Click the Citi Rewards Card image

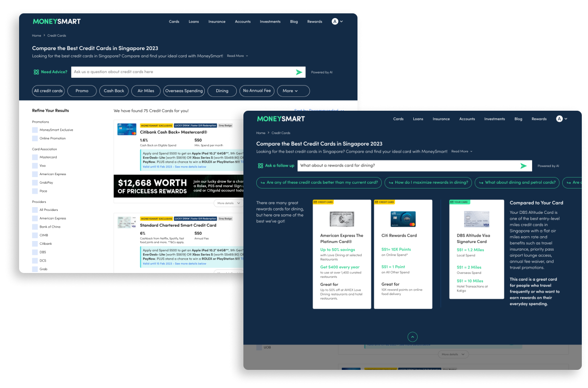coord(403,219)
